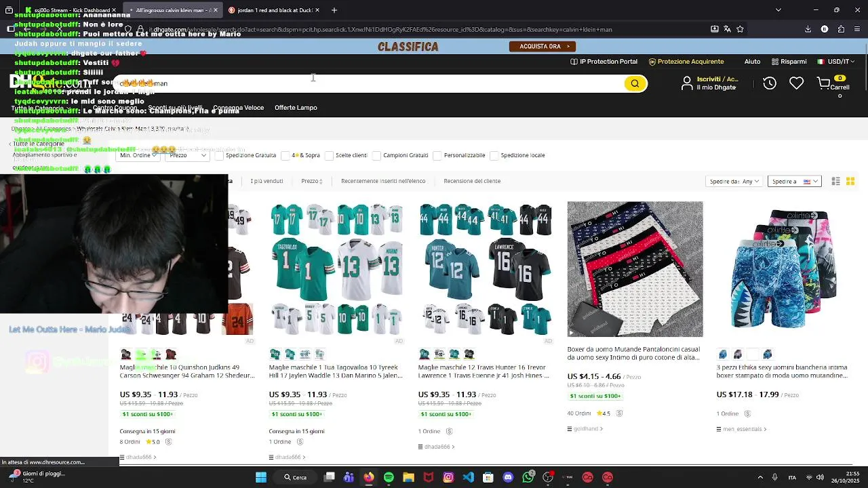Open Offerte Lampo in navigation
This screenshot has width=868, height=488.
[296, 108]
